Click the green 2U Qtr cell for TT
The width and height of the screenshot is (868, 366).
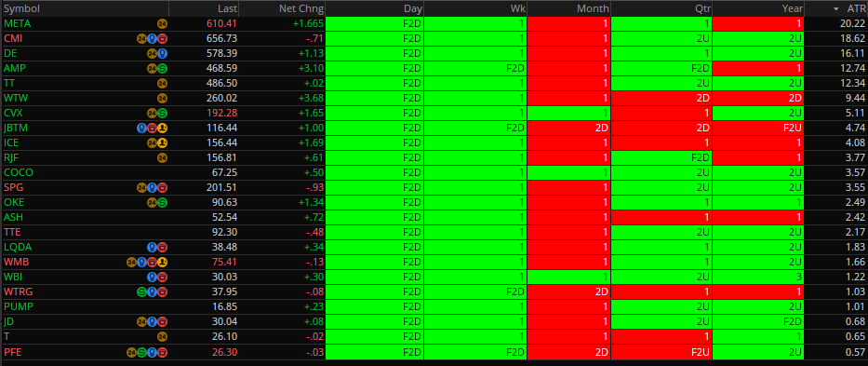pos(661,83)
